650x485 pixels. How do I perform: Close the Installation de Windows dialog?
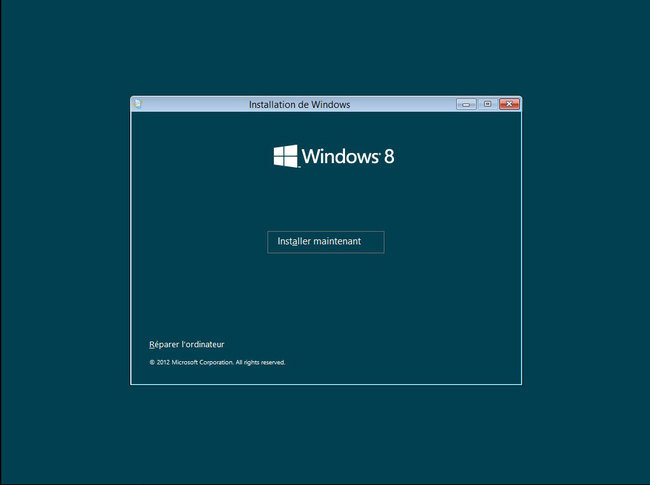point(509,104)
